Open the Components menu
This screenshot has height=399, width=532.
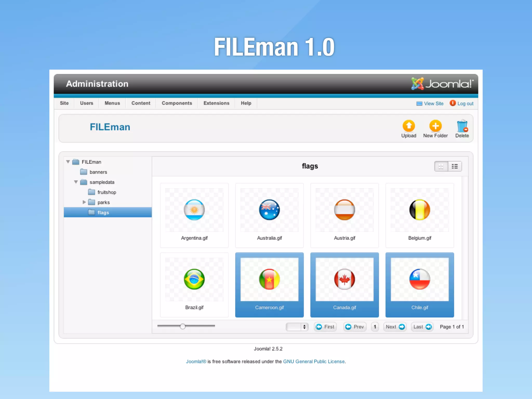(177, 103)
